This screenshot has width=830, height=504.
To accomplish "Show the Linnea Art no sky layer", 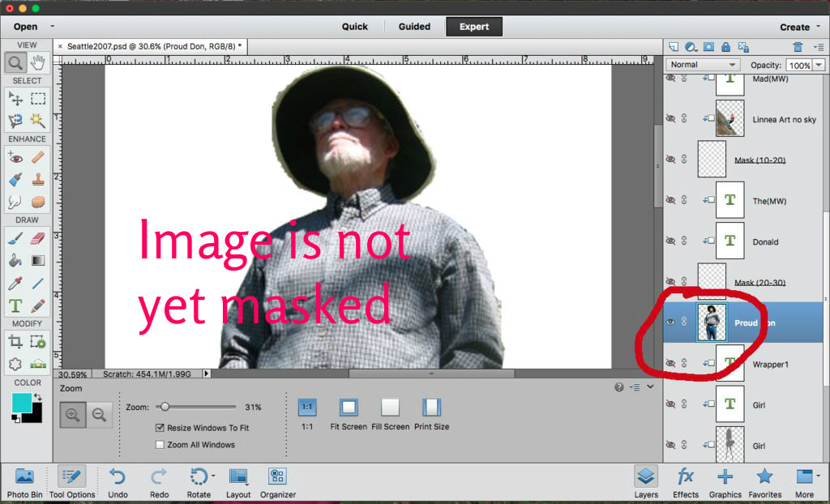I will 670,118.
